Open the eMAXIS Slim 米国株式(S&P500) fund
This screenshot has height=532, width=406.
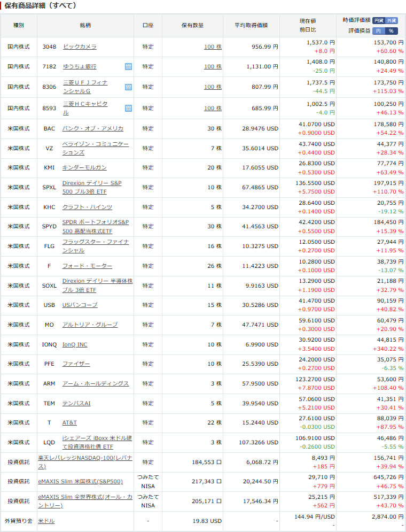tap(80, 482)
